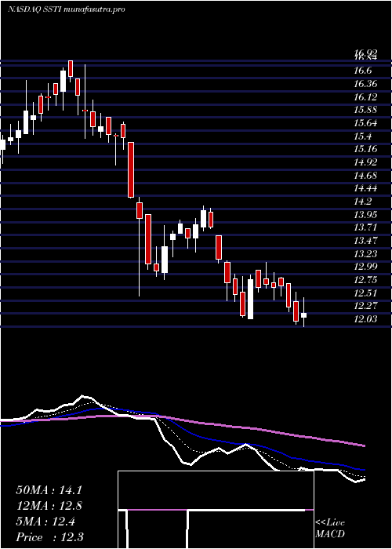This screenshot has width=392, height=549.
Task: Select the 14.68 price axis label
Action: (365, 176)
